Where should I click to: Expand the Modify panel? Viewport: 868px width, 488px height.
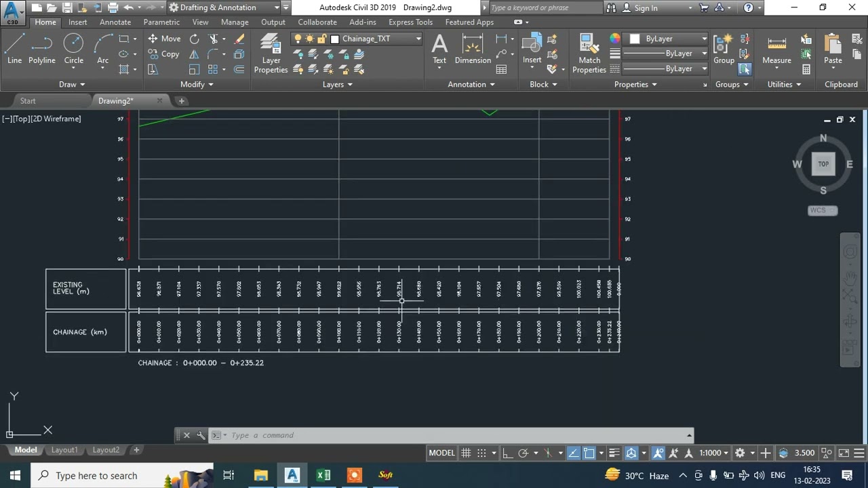click(x=197, y=84)
